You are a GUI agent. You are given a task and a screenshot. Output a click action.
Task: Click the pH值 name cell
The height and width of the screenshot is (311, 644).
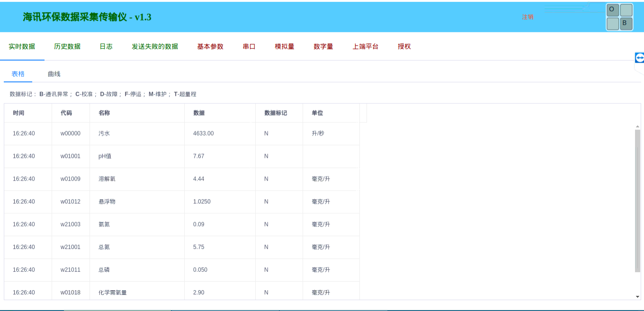[137, 156]
